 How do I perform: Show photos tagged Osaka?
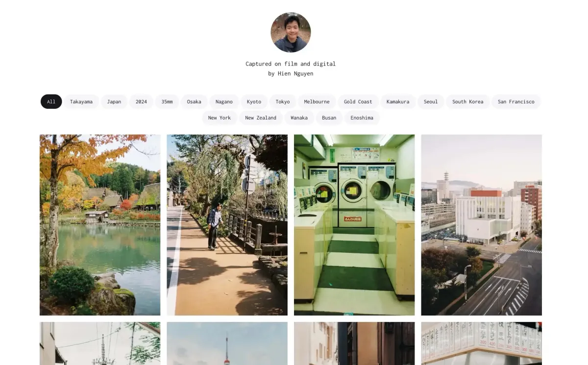tap(194, 101)
